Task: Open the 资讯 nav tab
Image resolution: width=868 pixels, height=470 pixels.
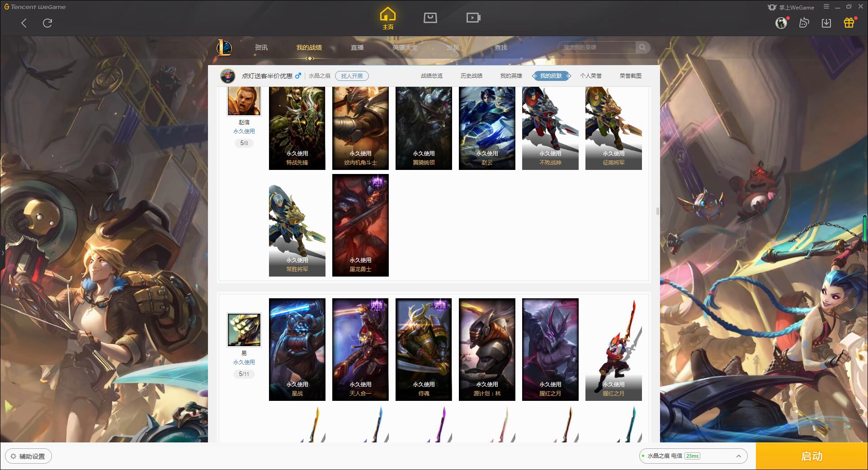Action: click(261, 47)
